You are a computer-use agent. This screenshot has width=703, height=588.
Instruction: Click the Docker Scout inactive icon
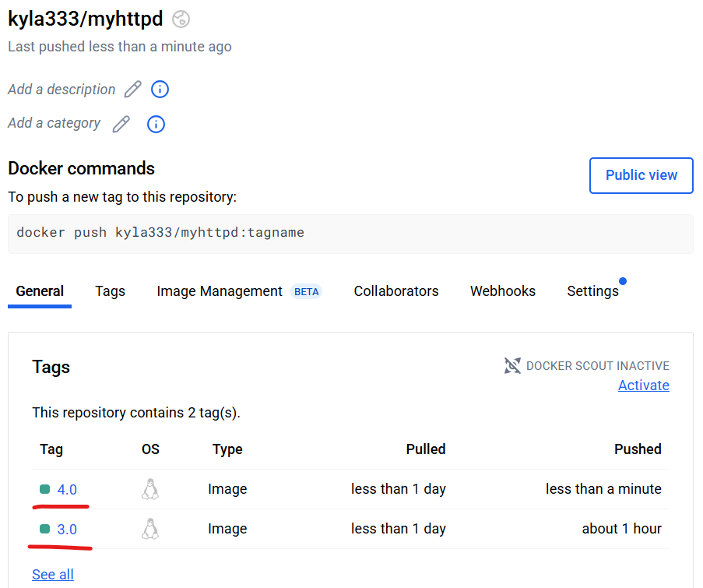[x=512, y=365]
